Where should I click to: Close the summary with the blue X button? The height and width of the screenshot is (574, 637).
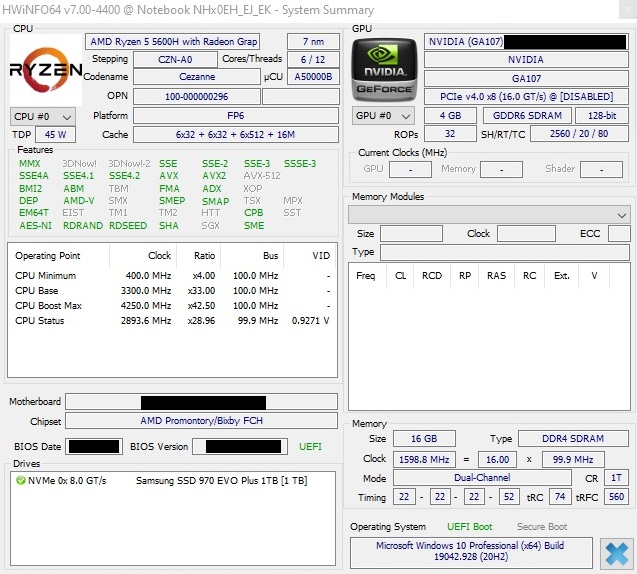[617, 553]
